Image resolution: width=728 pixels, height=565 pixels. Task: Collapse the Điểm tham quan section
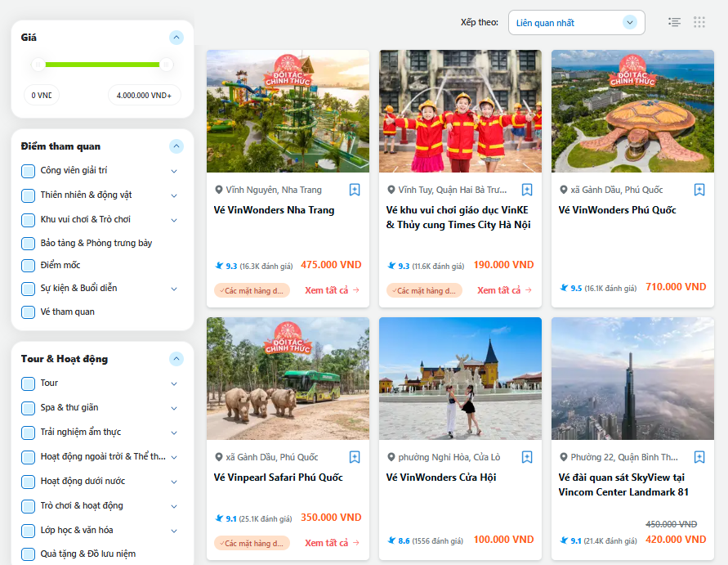pos(176,146)
